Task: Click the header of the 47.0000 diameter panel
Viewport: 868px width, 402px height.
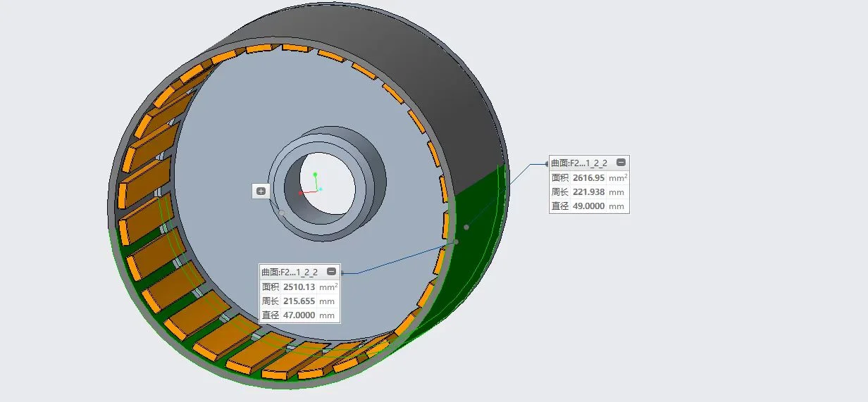Action: coord(299,272)
